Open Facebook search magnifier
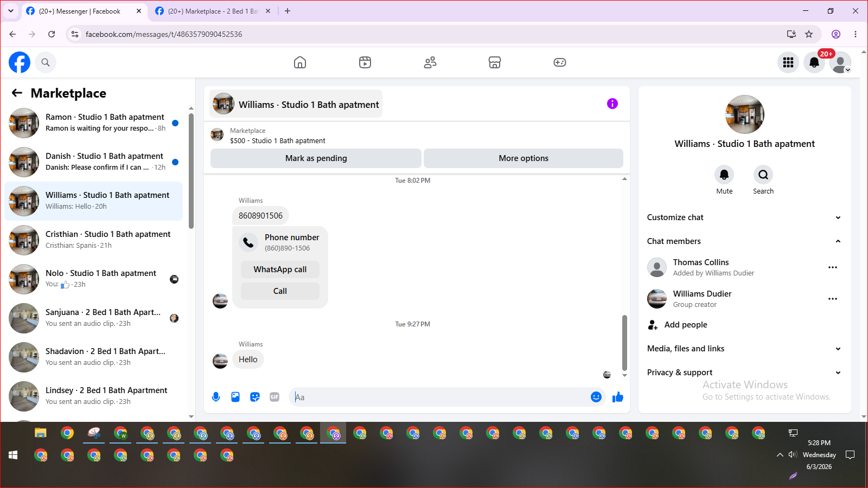This screenshot has height=488, width=868. [x=46, y=62]
